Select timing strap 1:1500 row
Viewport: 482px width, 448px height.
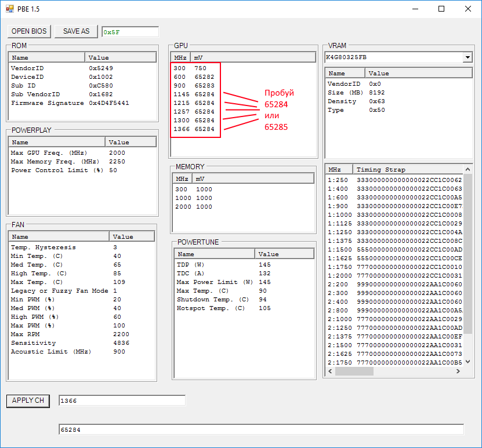click(394, 250)
